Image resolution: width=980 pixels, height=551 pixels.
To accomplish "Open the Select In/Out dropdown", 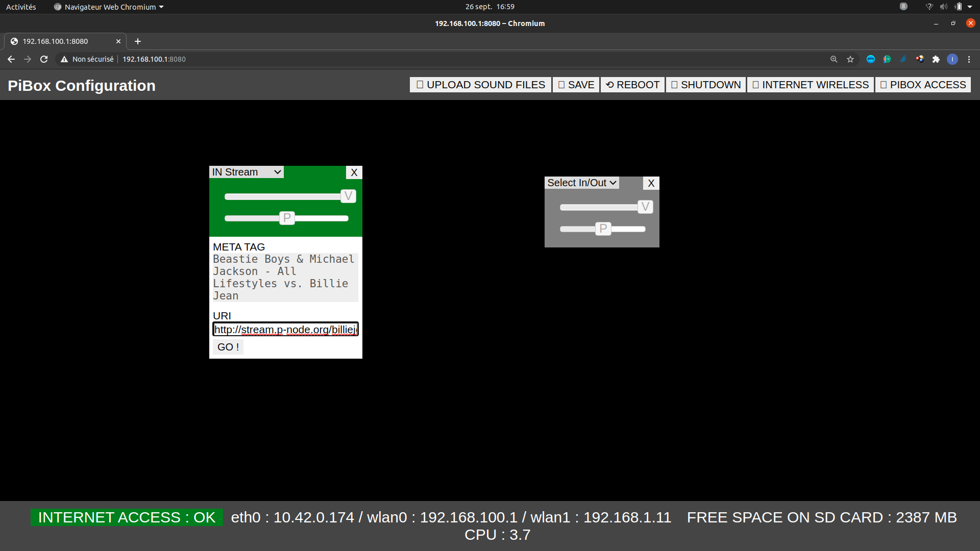I will click(x=581, y=183).
